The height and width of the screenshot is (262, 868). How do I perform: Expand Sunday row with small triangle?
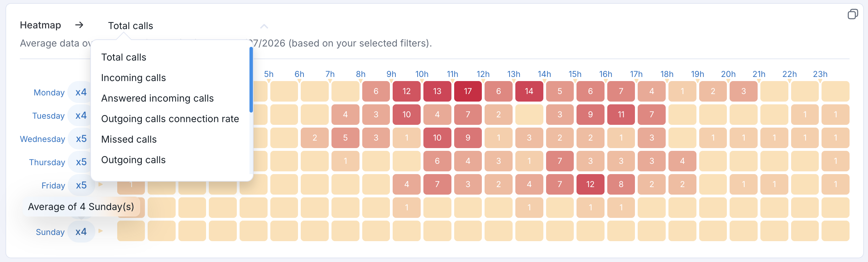coord(100,231)
